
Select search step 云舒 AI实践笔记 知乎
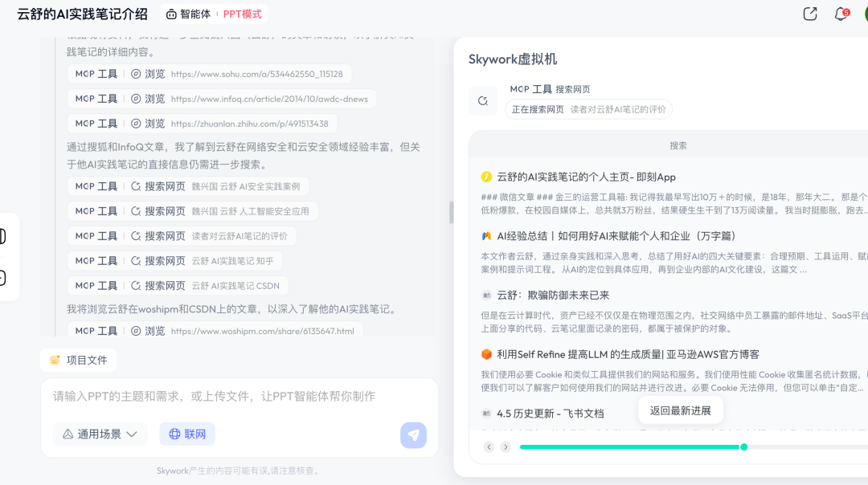175,261
